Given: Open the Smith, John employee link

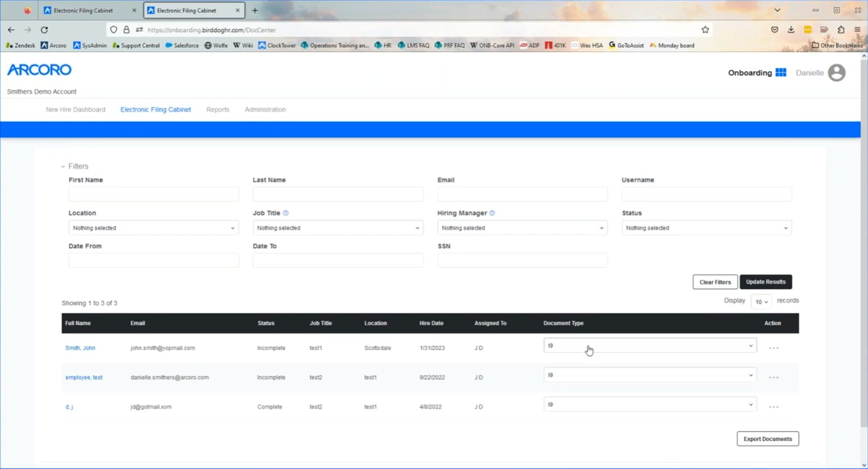Looking at the screenshot, I should tap(80, 348).
